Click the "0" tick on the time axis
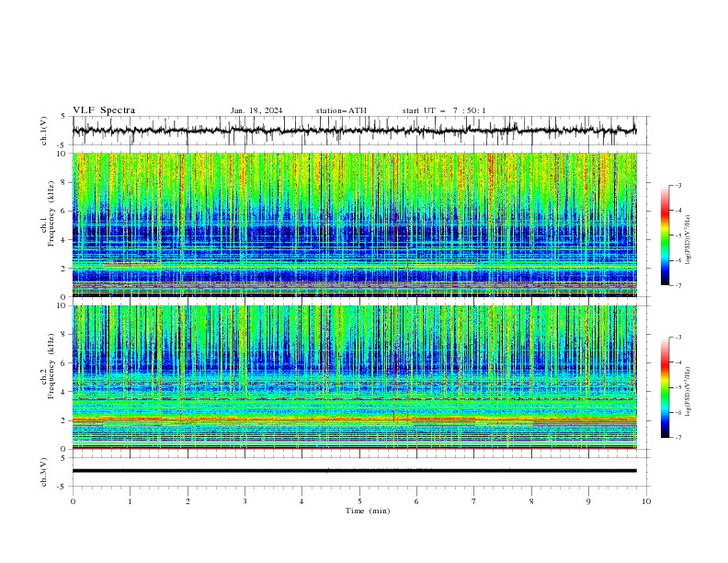 click(73, 501)
